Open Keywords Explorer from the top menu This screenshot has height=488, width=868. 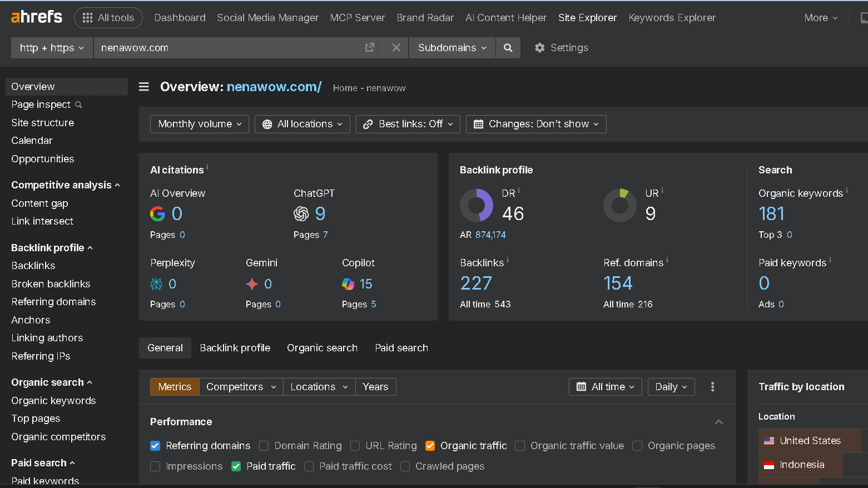pyautogui.click(x=672, y=17)
